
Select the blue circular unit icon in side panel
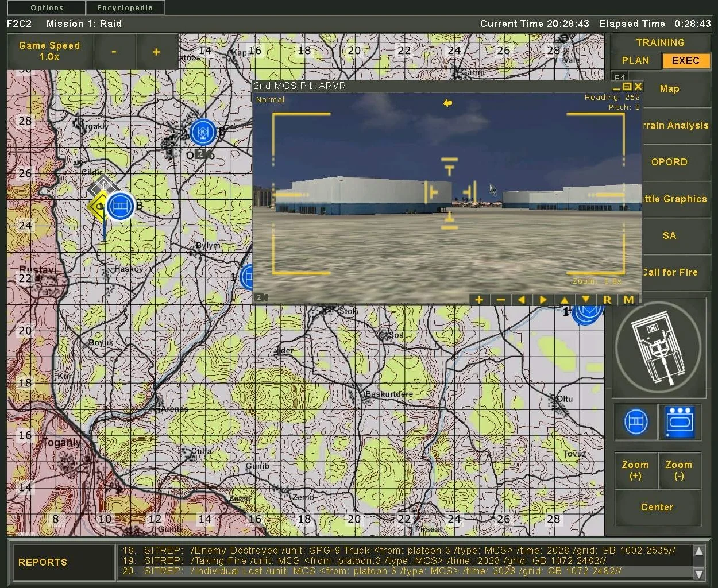pyautogui.click(x=635, y=422)
